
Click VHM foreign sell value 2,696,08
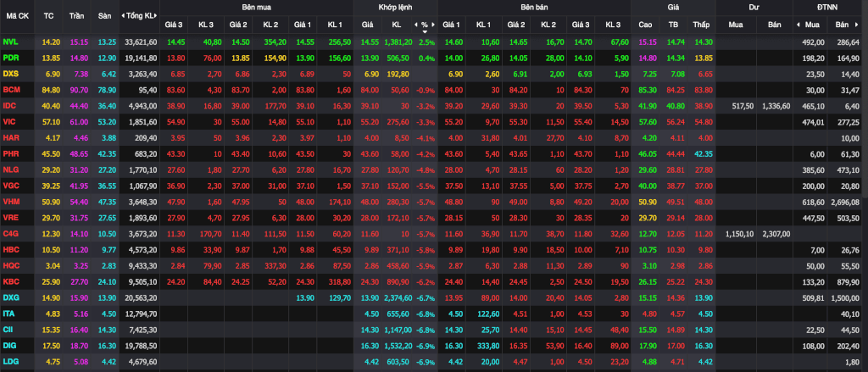click(845, 202)
